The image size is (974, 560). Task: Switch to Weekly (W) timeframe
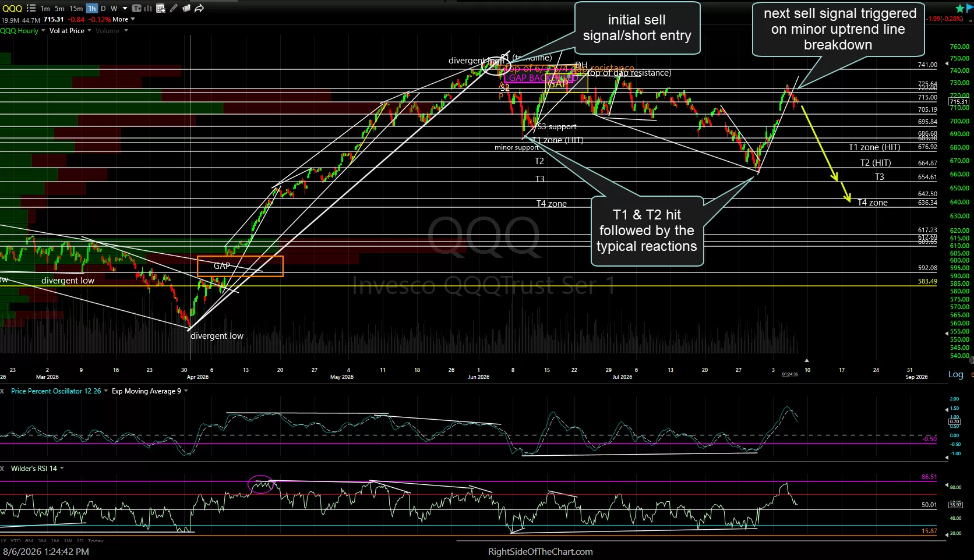pos(114,8)
